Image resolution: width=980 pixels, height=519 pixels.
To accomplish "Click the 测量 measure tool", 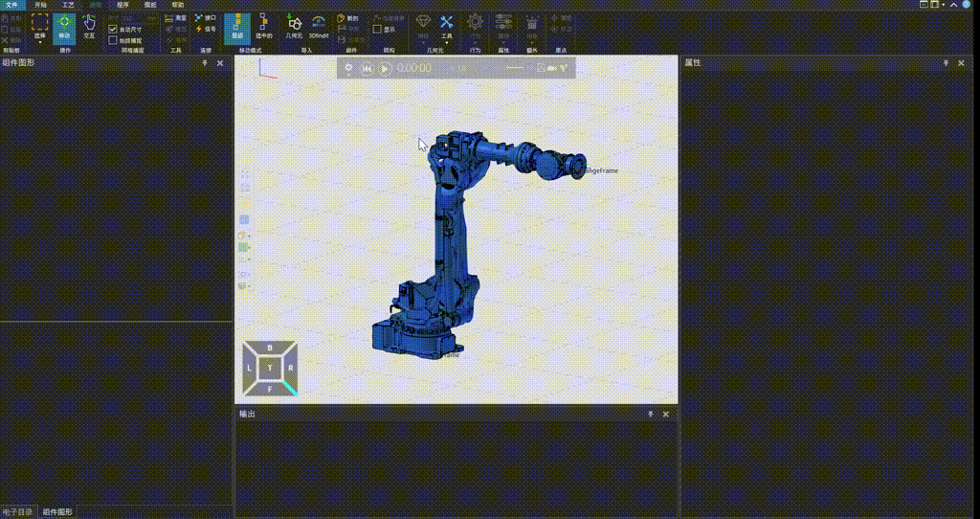I will coord(175,19).
